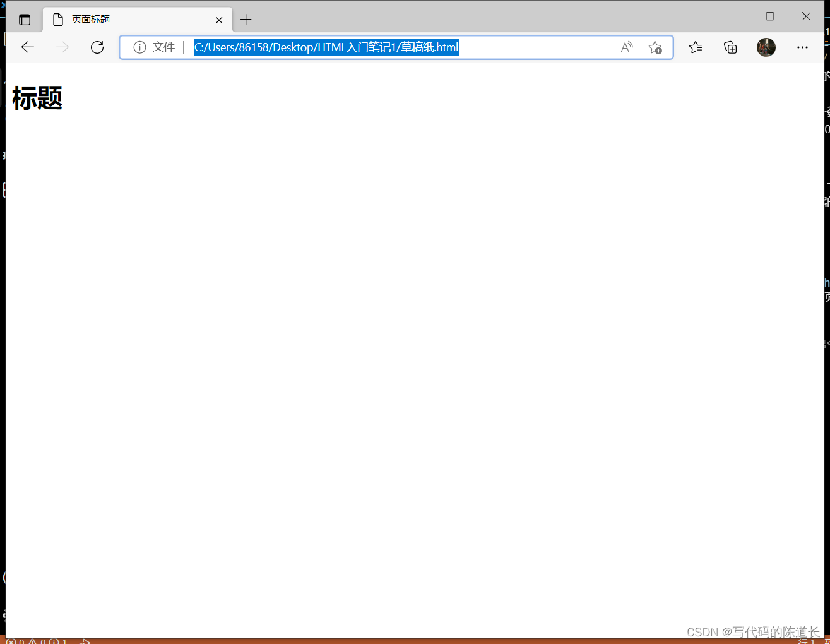Add this page to favorites
The image size is (830, 644).
[655, 47]
